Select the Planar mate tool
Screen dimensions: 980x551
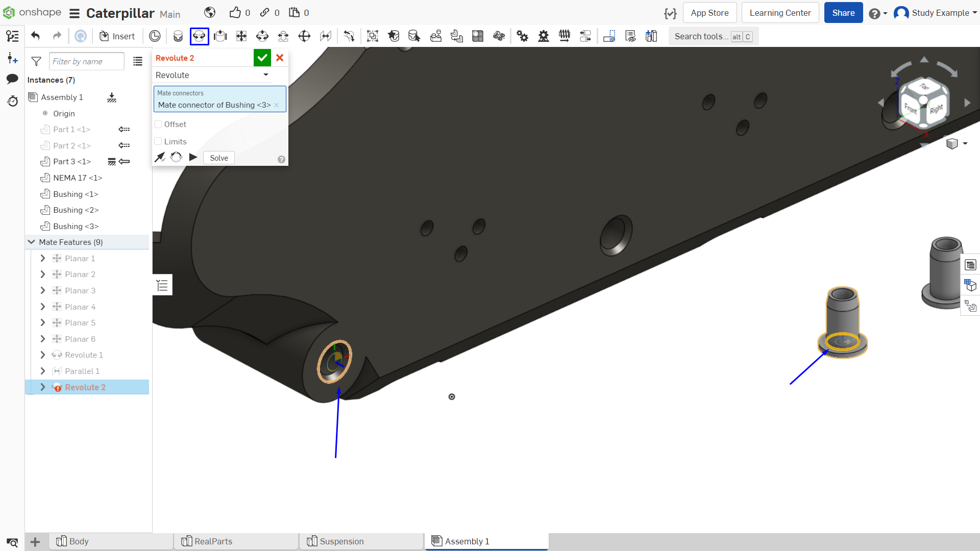coord(241,36)
